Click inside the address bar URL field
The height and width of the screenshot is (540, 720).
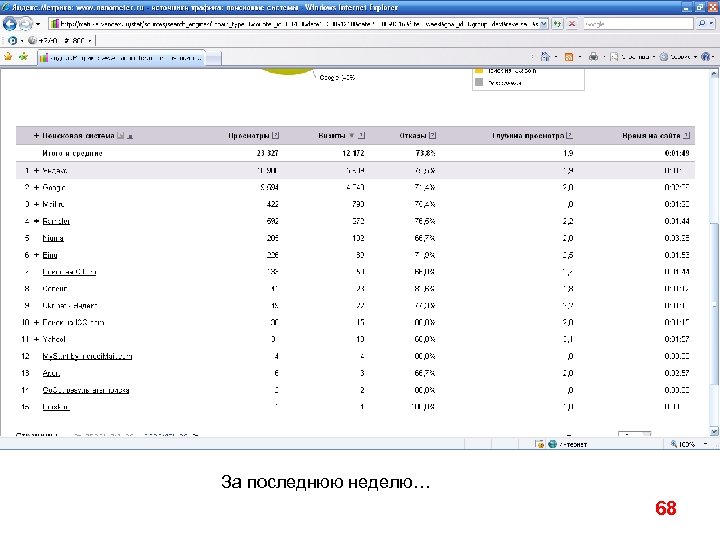[294, 24]
